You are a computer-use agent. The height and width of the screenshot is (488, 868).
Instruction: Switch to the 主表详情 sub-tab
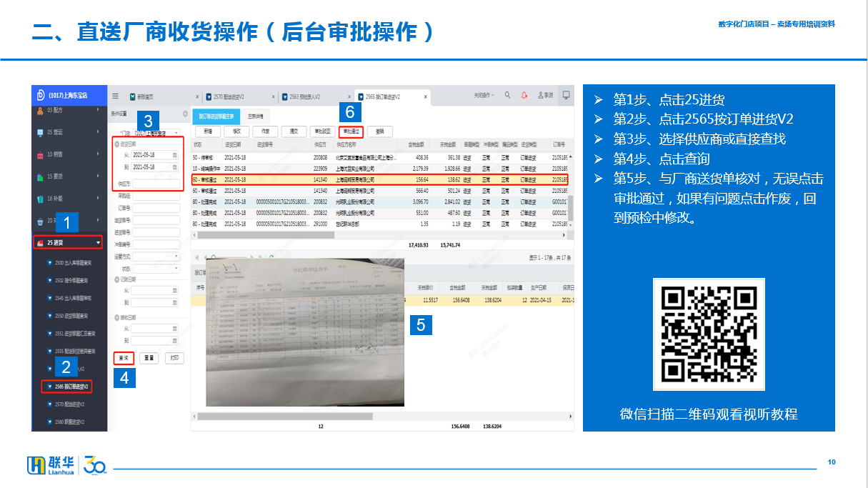(255, 116)
